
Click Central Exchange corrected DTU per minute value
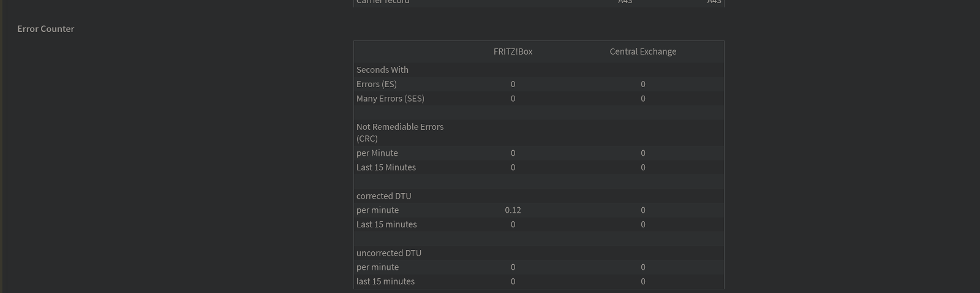643,210
